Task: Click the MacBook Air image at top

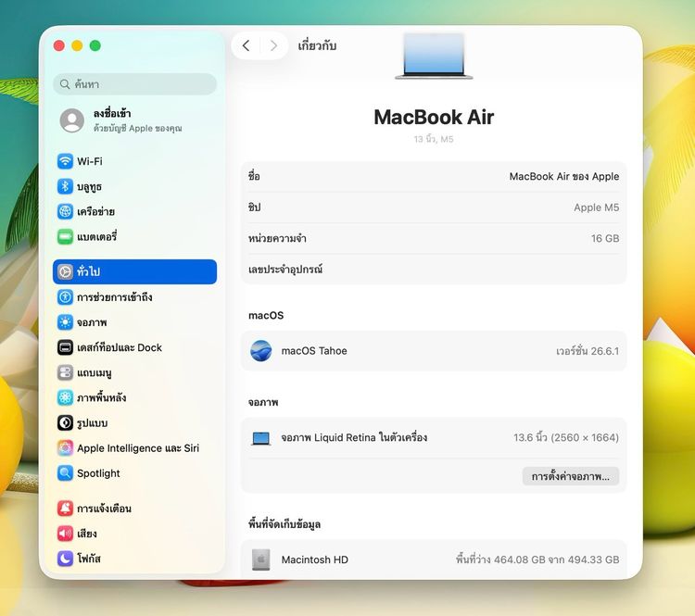Action: click(x=434, y=56)
